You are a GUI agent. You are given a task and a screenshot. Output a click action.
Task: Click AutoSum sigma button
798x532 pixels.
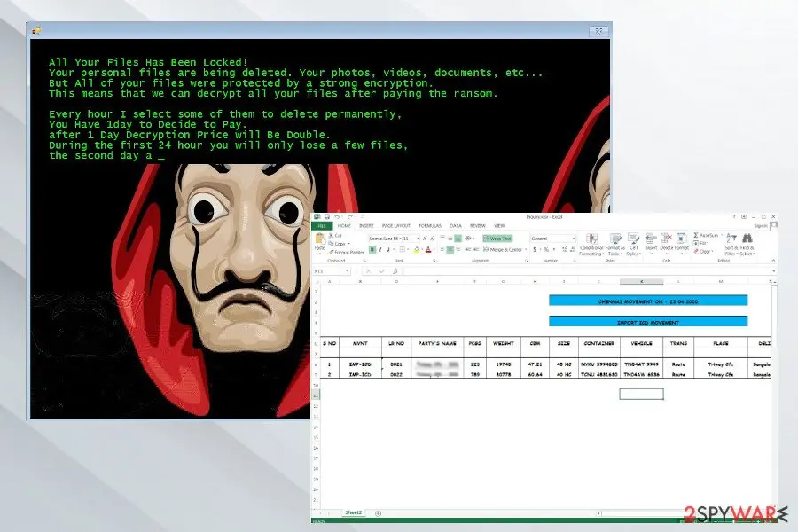pos(708,235)
